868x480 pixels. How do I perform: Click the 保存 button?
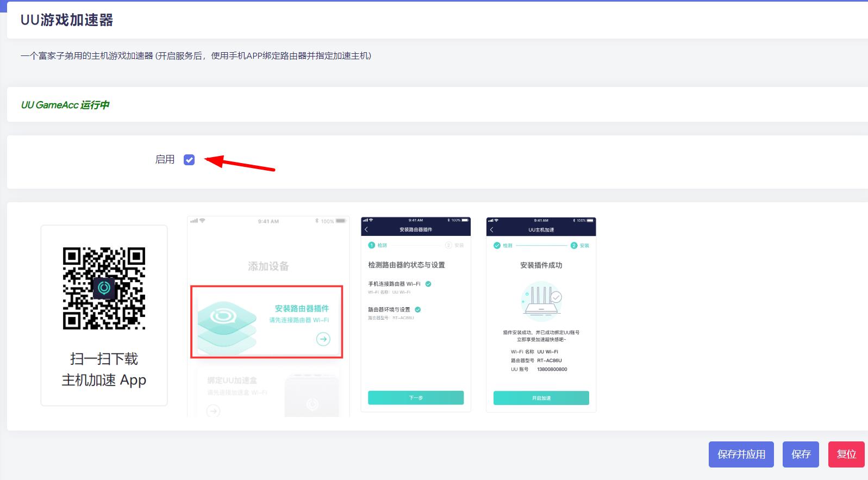click(801, 454)
